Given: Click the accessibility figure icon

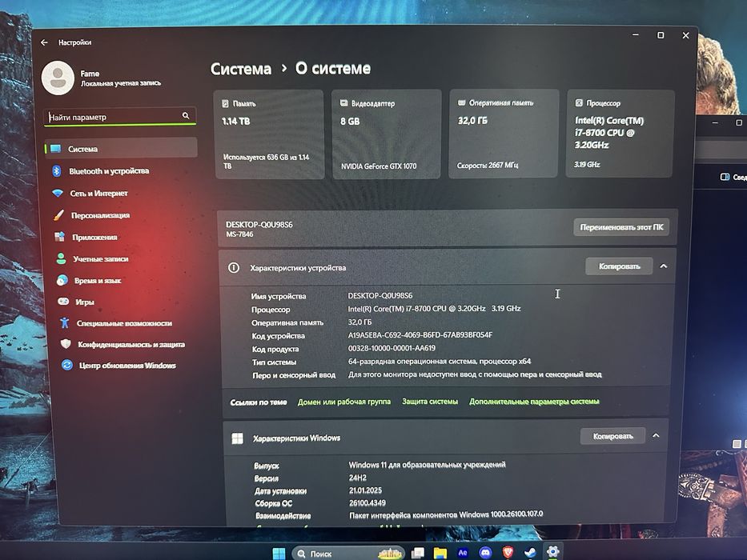Looking at the screenshot, I should (64, 323).
